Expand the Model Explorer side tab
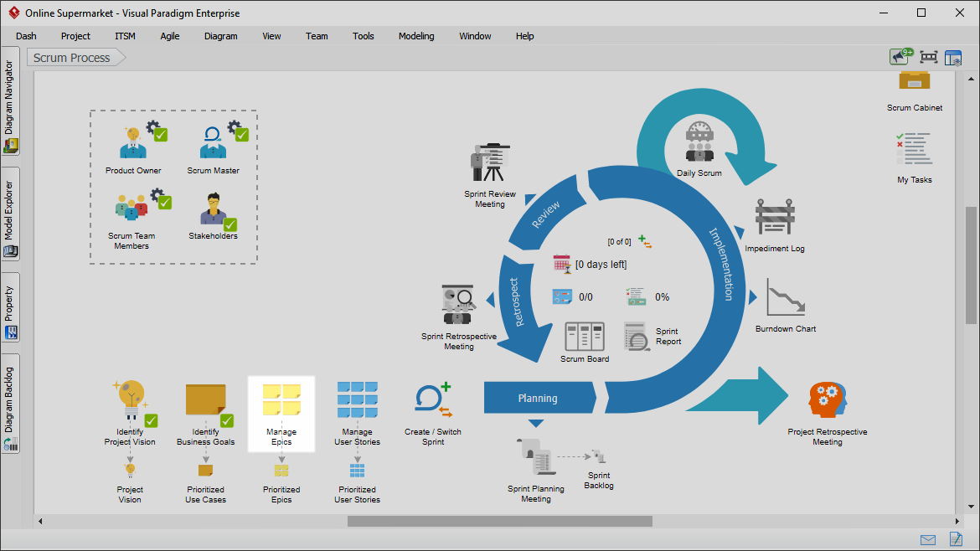 point(10,214)
